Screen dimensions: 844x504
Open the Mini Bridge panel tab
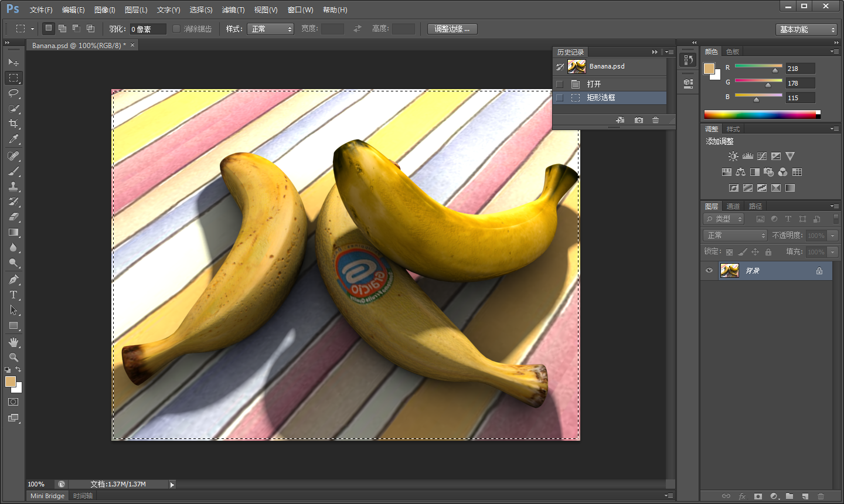coord(47,496)
